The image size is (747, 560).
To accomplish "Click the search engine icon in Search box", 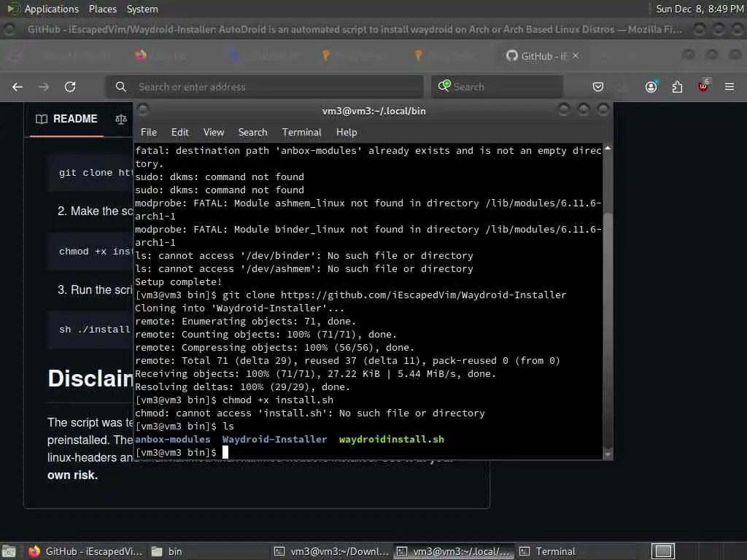I will (444, 86).
